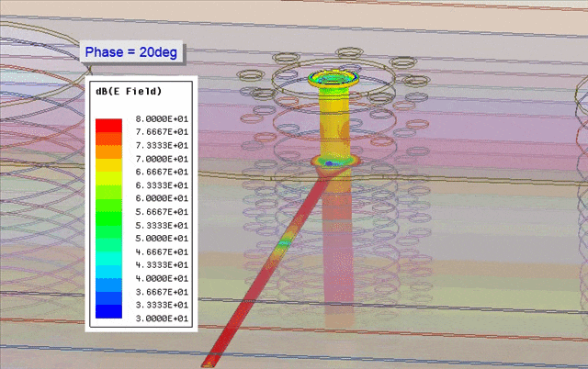588x369 pixels.
Task: Select the 4.3333E+01 legend value
Action: [162, 265]
